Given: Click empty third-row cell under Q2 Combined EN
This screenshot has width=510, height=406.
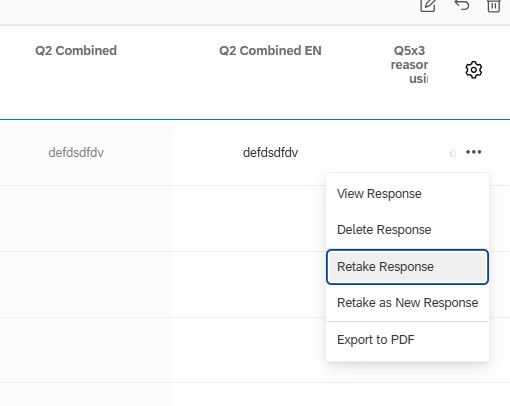Looking at the screenshot, I should coord(249,284).
